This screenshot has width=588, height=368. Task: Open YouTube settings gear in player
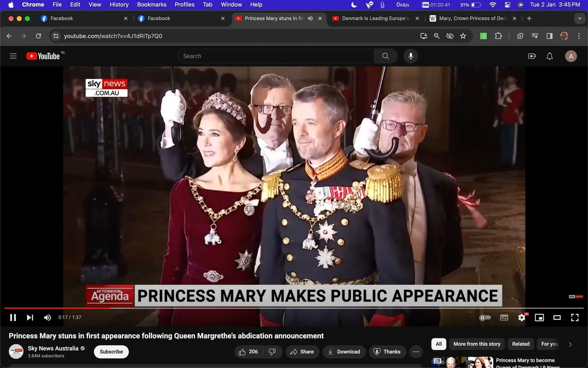(522, 317)
